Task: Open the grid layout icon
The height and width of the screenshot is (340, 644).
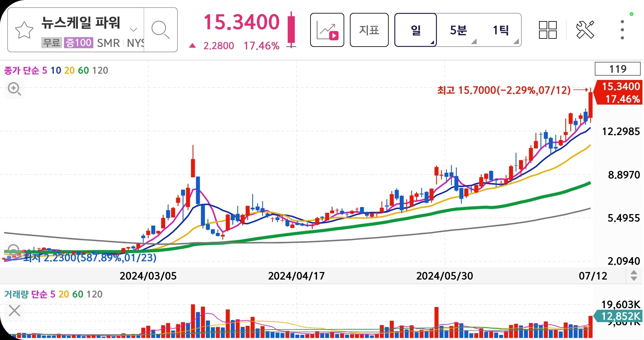Action: [x=548, y=30]
